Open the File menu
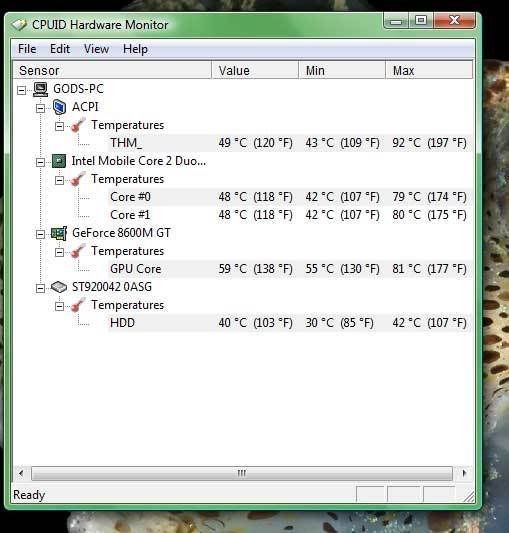 click(x=27, y=49)
